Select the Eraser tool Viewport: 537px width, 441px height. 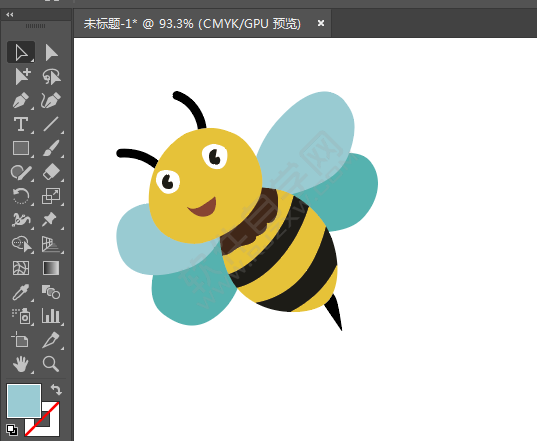click(x=51, y=172)
